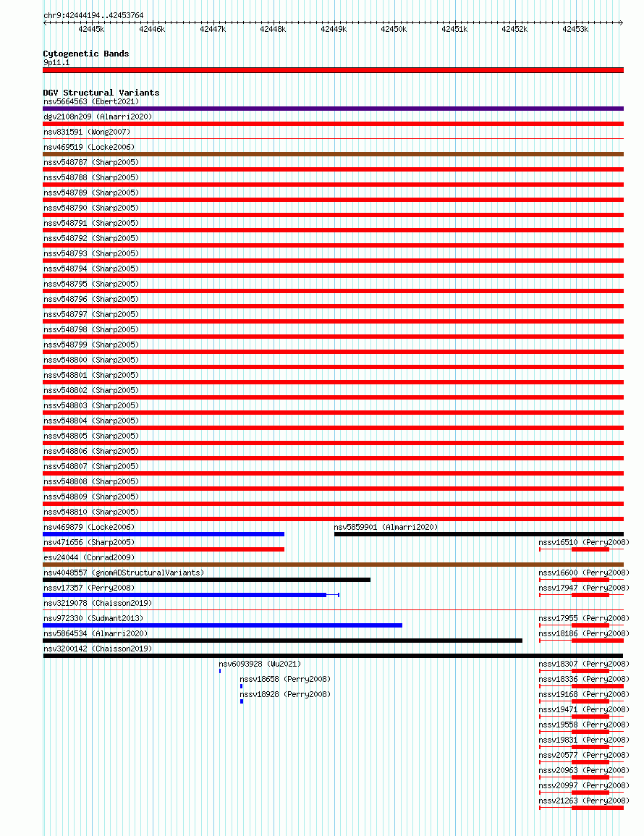Select nssv548799 (Sharp2005) label
This screenshot has height=836, width=644.
point(91,345)
